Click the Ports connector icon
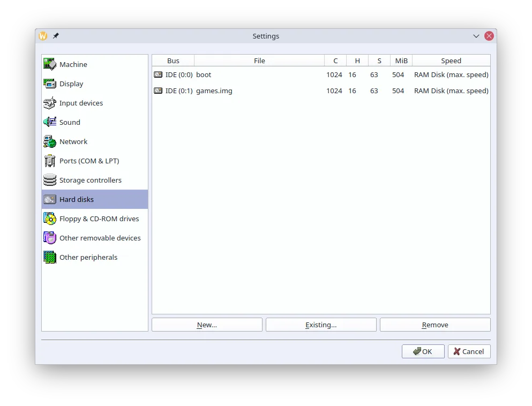The height and width of the screenshot is (406, 532). 50,161
